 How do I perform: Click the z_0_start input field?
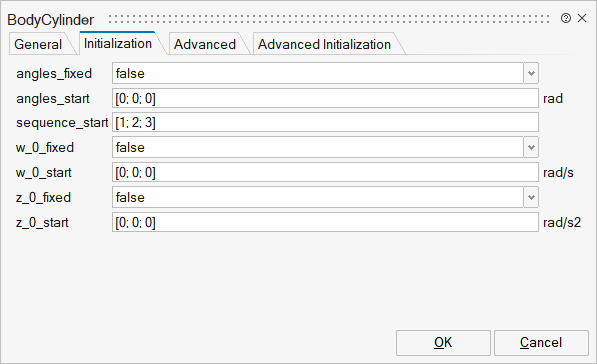[325, 222]
